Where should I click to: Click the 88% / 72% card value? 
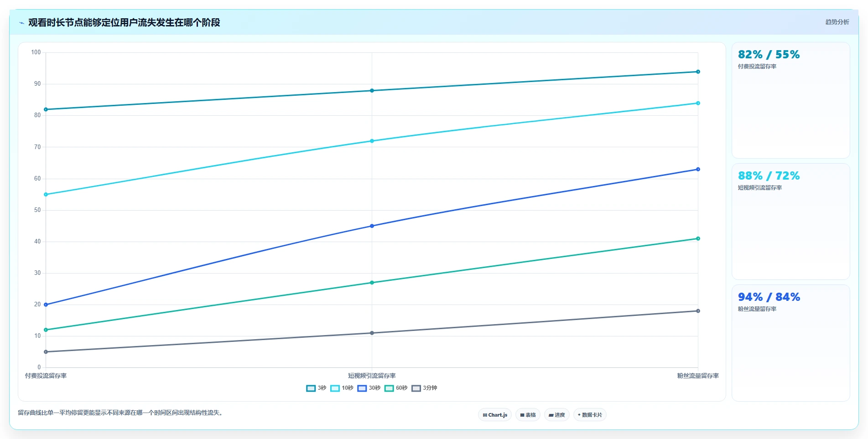[769, 176]
